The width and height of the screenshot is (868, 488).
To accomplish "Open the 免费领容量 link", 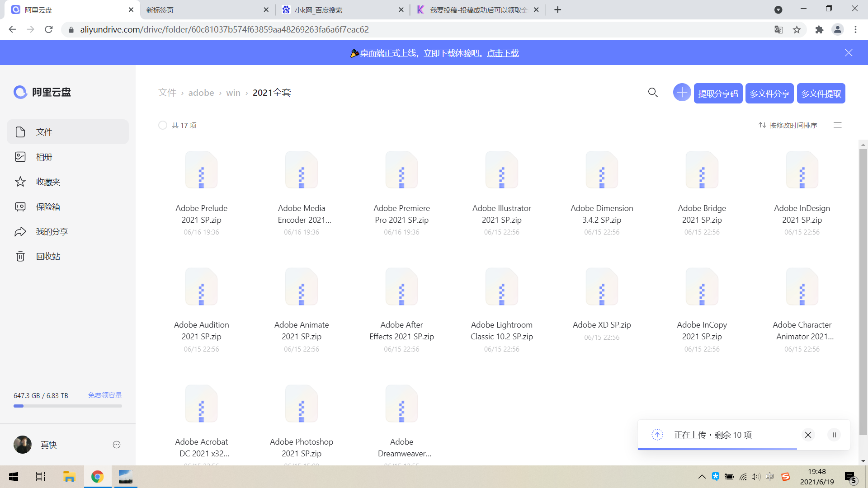I will [105, 395].
